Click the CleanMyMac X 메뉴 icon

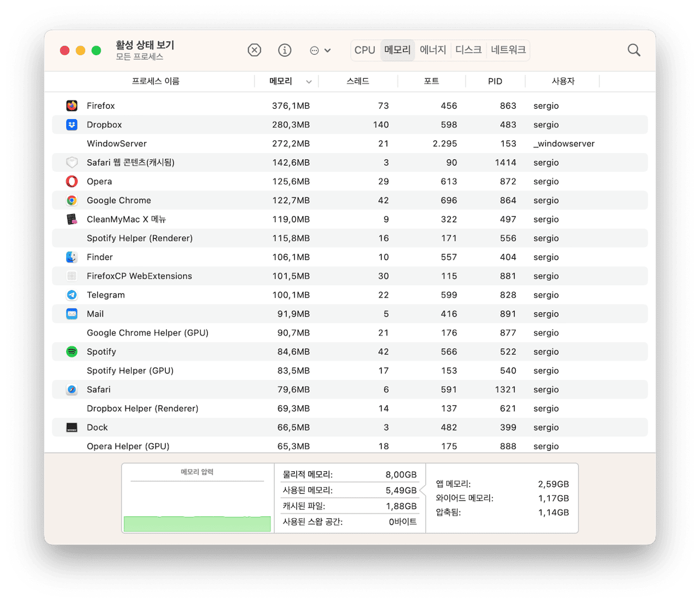(x=71, y=219)
